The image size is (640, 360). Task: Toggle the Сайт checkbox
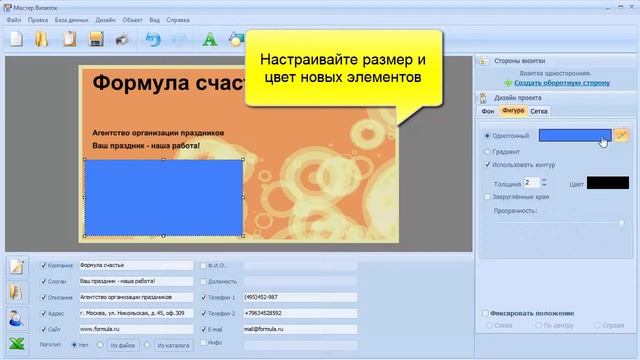click(43, 329)
